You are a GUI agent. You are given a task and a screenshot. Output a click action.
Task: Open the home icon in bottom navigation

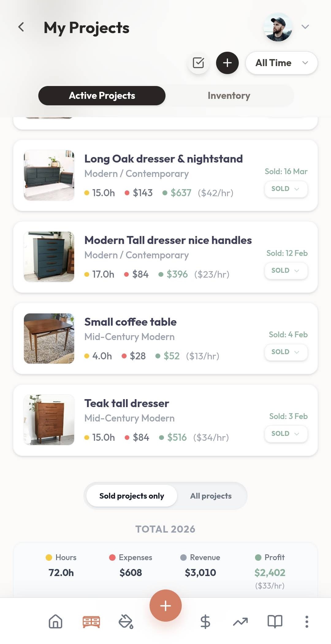[x=55, y=622]
